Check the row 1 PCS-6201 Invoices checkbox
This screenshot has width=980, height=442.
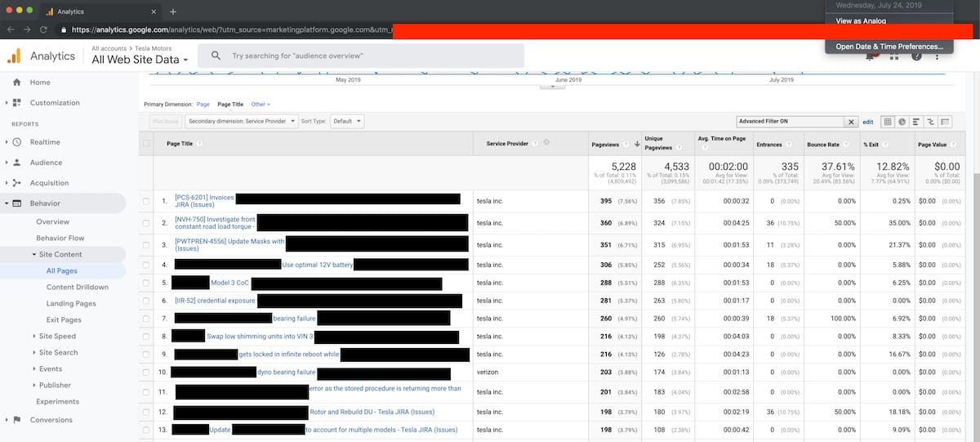pyautogui.click(x=146, y=201)
